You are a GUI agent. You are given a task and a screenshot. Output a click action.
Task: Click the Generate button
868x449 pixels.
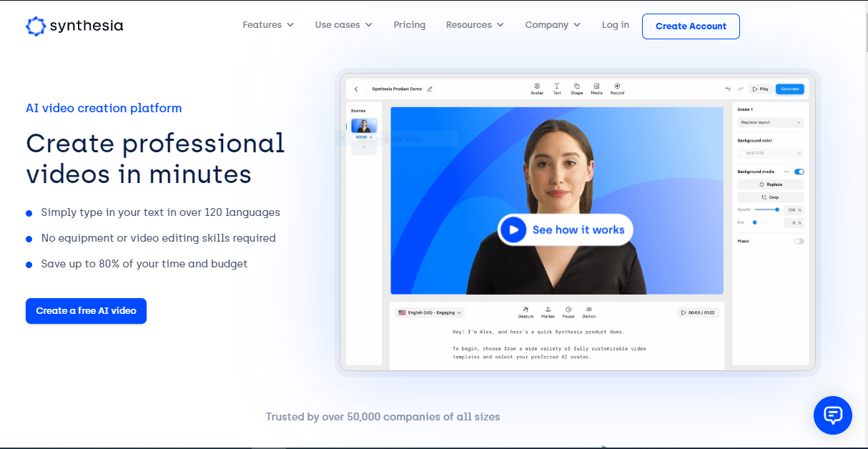(790, 89)
